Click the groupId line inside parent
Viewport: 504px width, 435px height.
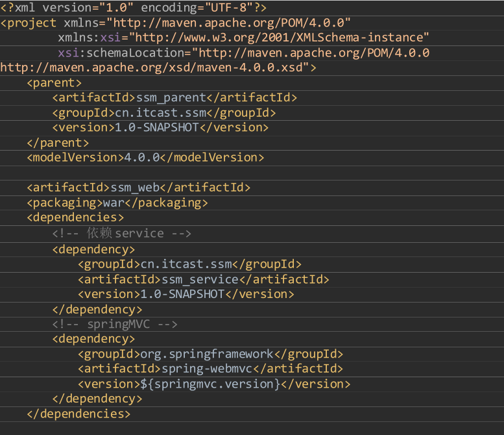point(164,113)
